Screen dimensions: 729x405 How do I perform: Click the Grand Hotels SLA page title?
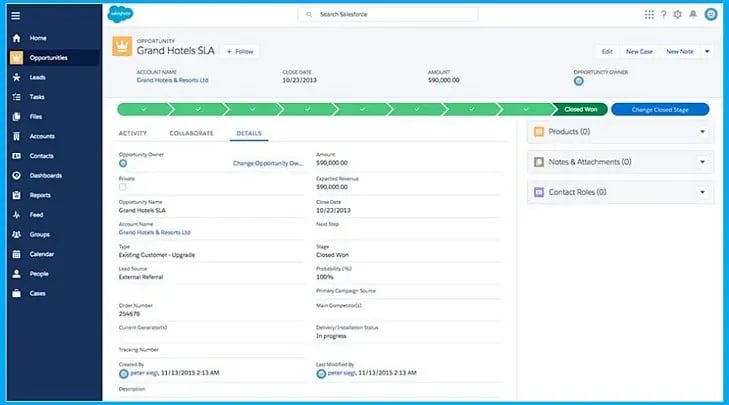tap(176, 51)
